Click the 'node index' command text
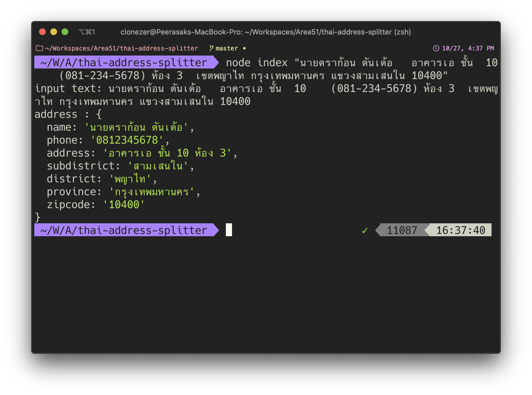 pos(257,63)
